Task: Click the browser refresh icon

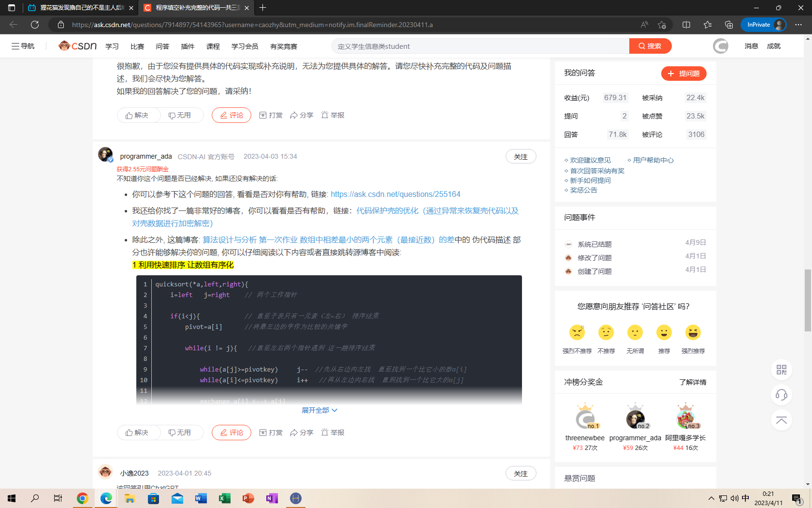Action: pos(35,25)
